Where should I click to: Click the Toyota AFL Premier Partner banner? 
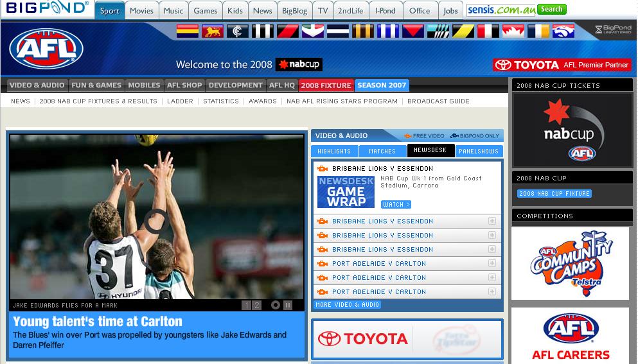562,65
